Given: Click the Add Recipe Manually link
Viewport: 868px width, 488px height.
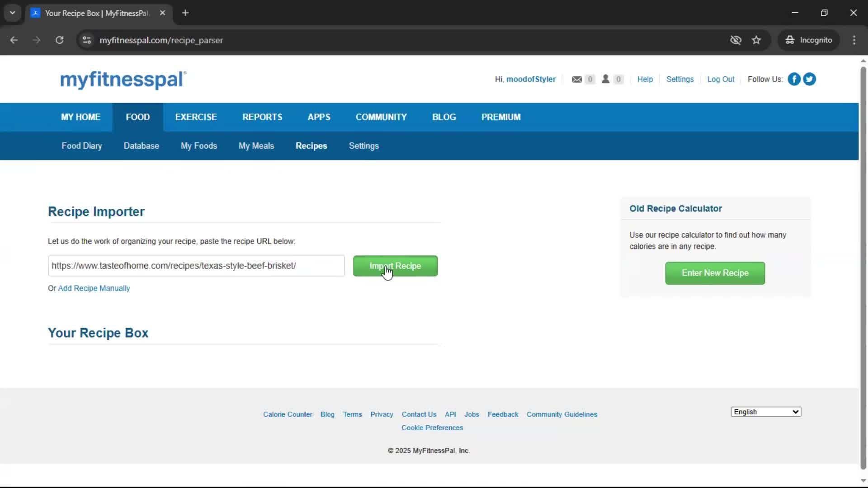Looking at the screenshot, I should click(94, 288).
